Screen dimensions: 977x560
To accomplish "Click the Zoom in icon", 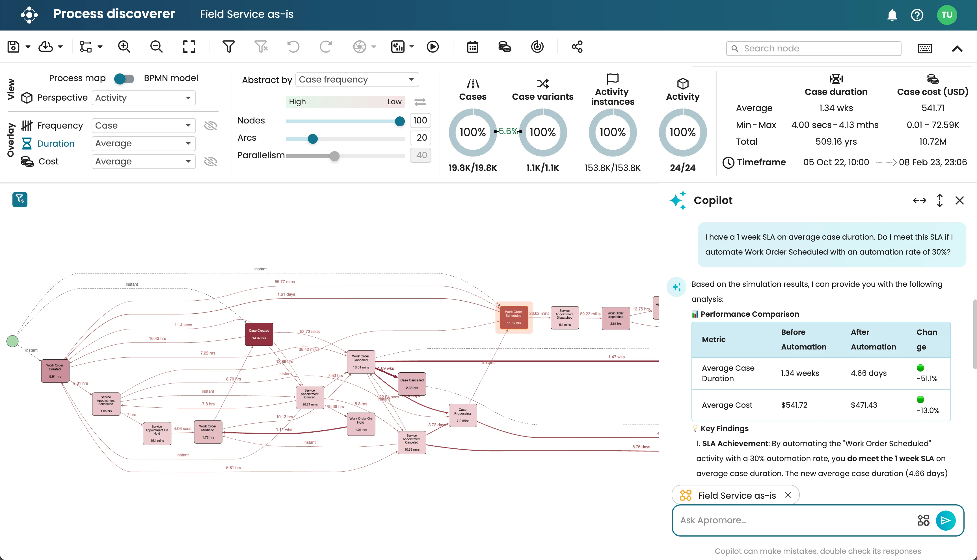I will 124,47.
